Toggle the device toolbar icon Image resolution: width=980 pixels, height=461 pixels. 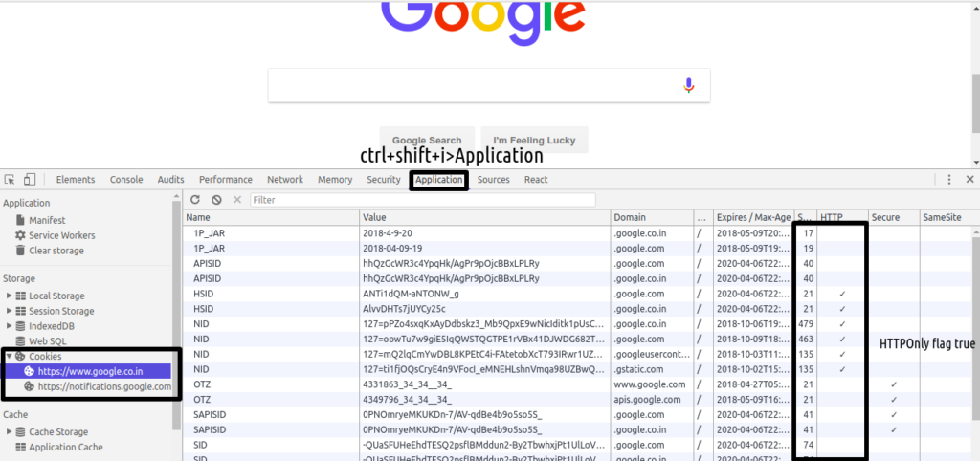(30, 179)
